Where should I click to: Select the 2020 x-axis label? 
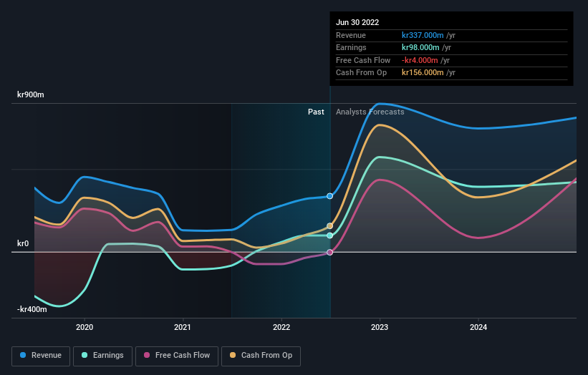click(85, 328)
